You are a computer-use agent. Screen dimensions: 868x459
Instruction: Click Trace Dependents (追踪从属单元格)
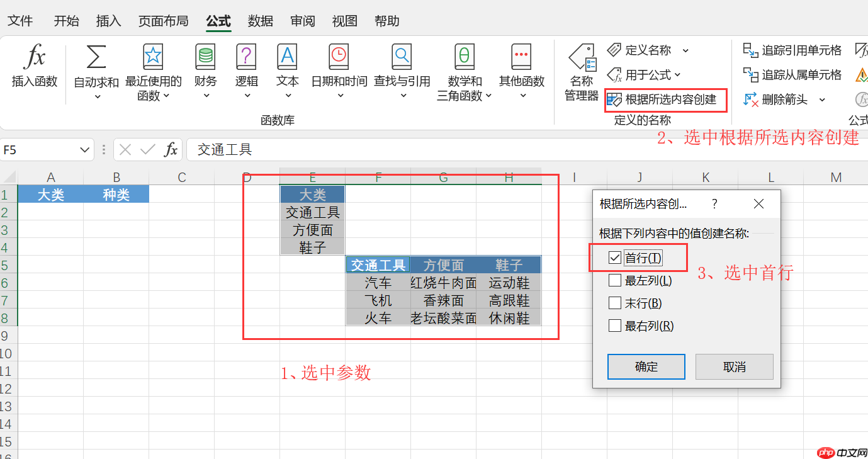pos(792,75)
